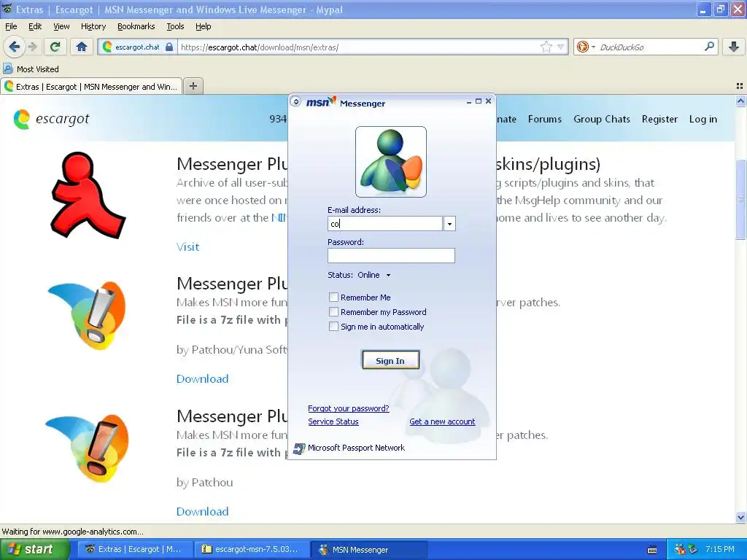Reload the page with the refresh icon
This screenshot has width=747, height=560.
click(x=55, y=47)
